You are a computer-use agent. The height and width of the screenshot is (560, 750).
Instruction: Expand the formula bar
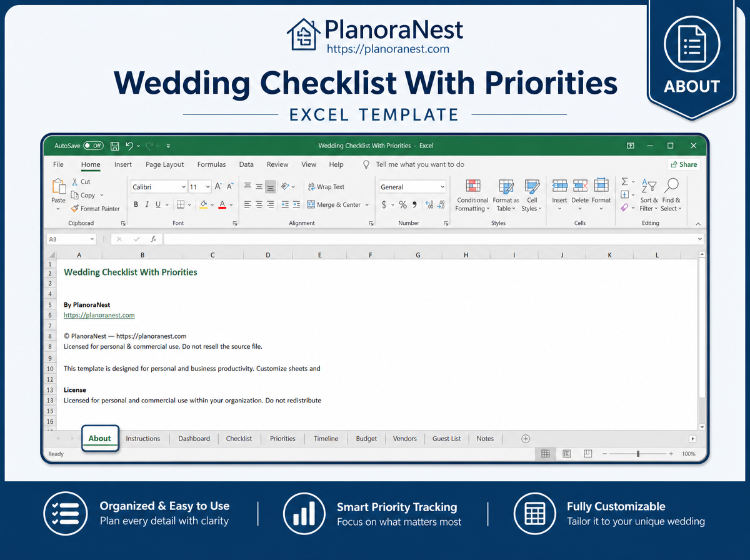pos(699,239)
